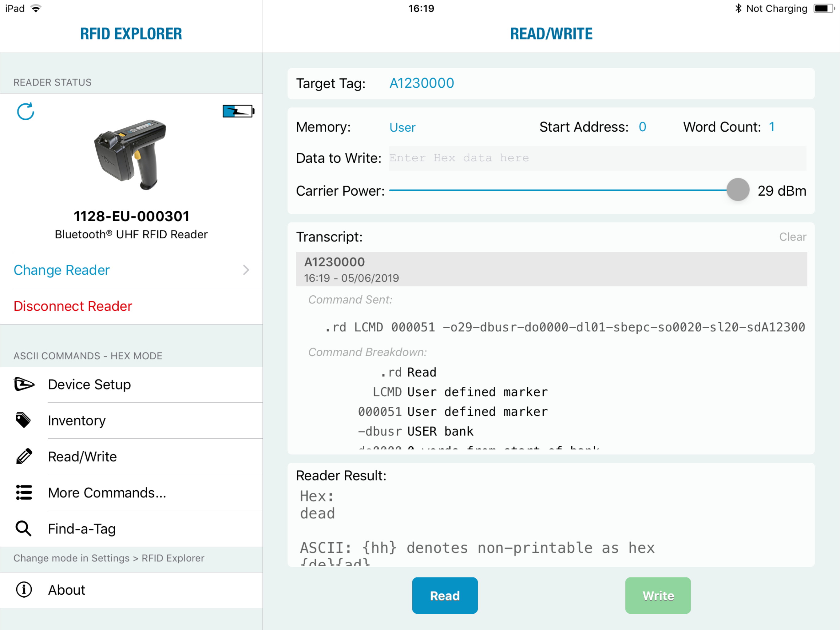840x630 pixels.
Task: Tap the 16:19 - 05/06/2019 timestamp
Action: [351, 278]
